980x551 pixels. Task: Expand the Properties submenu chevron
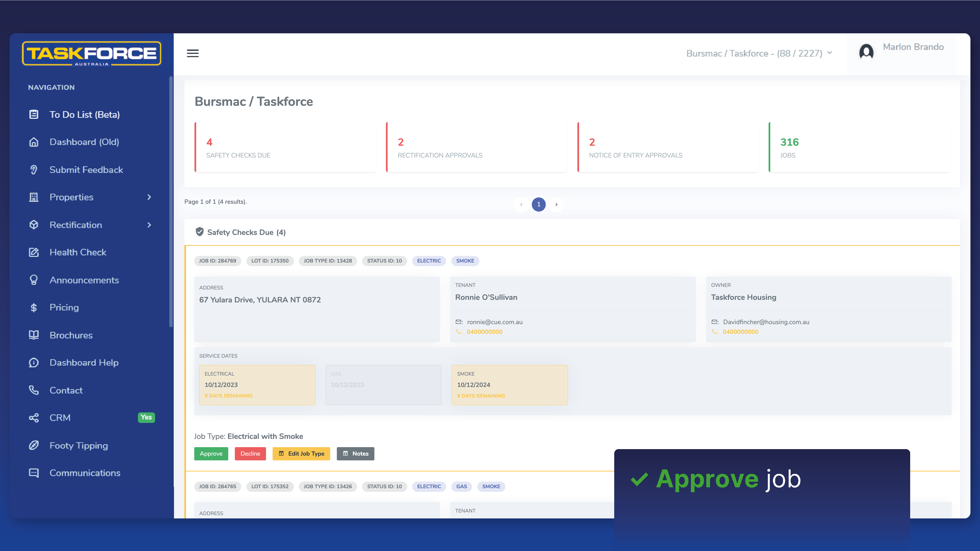[x=149, y=197]
